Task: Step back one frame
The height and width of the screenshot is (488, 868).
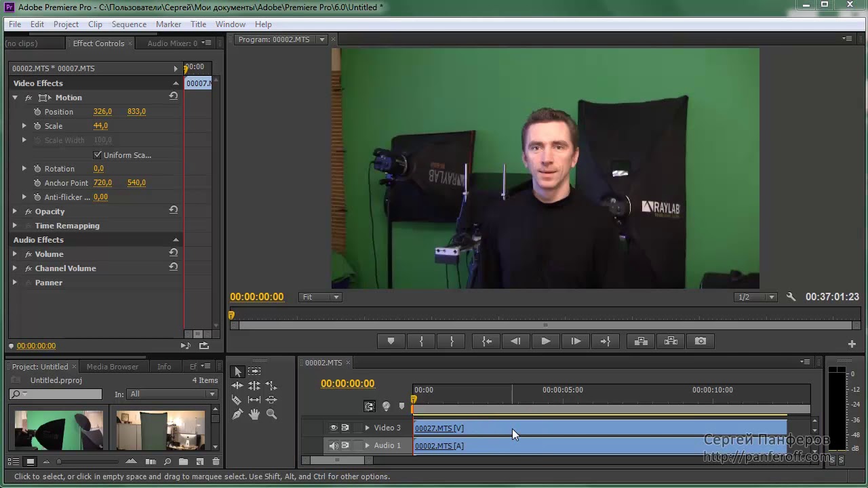Action: pos(515,342)
